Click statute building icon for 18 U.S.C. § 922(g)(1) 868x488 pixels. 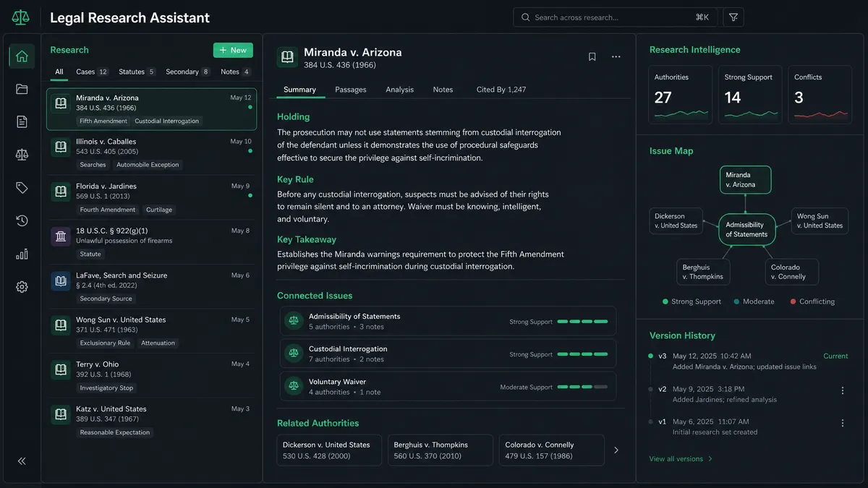click(x=61, y=236)
